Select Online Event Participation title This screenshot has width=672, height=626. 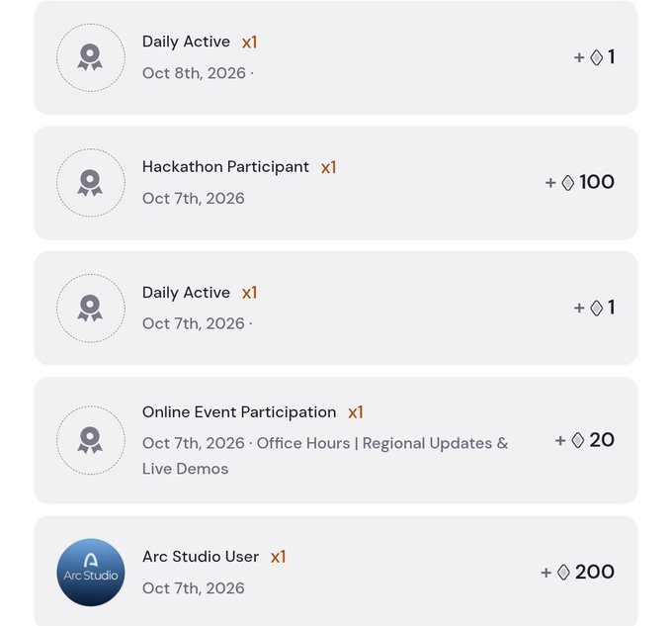(x=239, y=412)
